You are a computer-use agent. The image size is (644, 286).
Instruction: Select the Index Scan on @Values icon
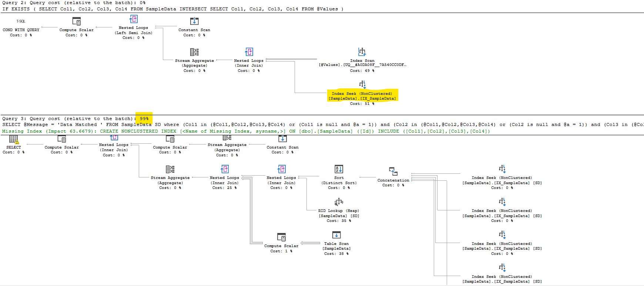click(x=362, y=52)
